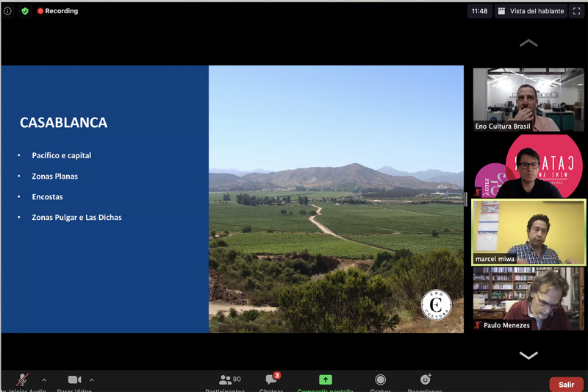Click the 'Encostas' bullet
Image resolution: width=588 pixels, height=392 pixels.
tap(47, 197)
